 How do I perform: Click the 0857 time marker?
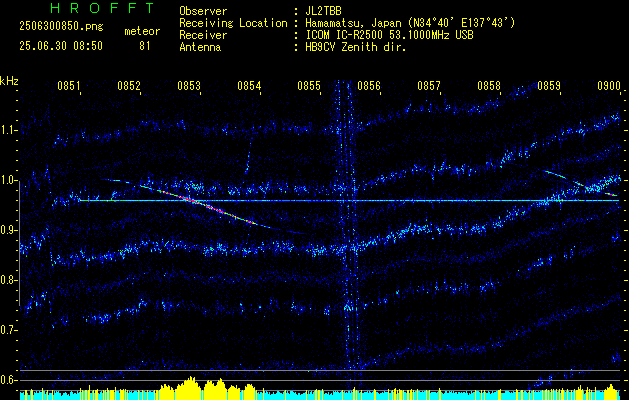[429, 86]
